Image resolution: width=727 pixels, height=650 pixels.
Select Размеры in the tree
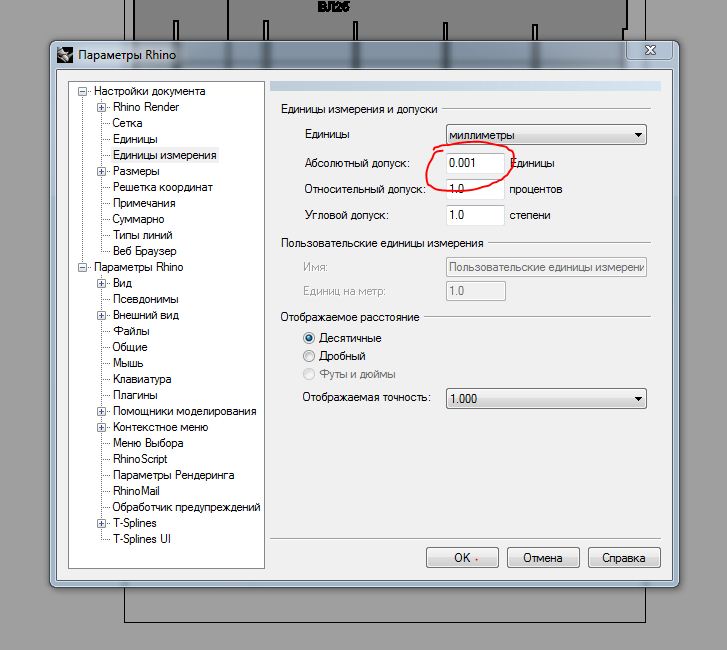click(136, 171)
